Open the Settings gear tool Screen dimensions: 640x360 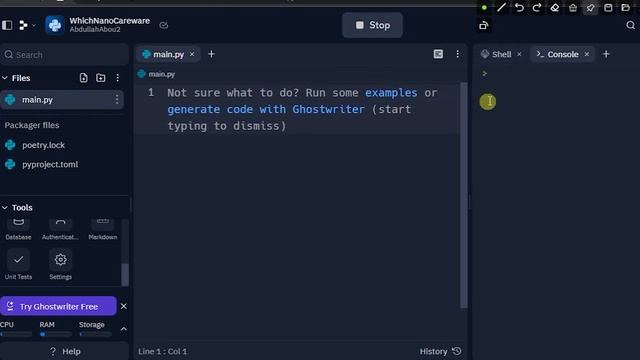pyautogui.click(x=60, y=264)
